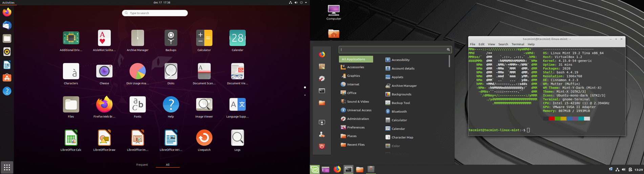This screenshot has height=174, width=644.
Task: Expand the Ubuntu top-bar system menu arrow
Action: coord(306,3)
